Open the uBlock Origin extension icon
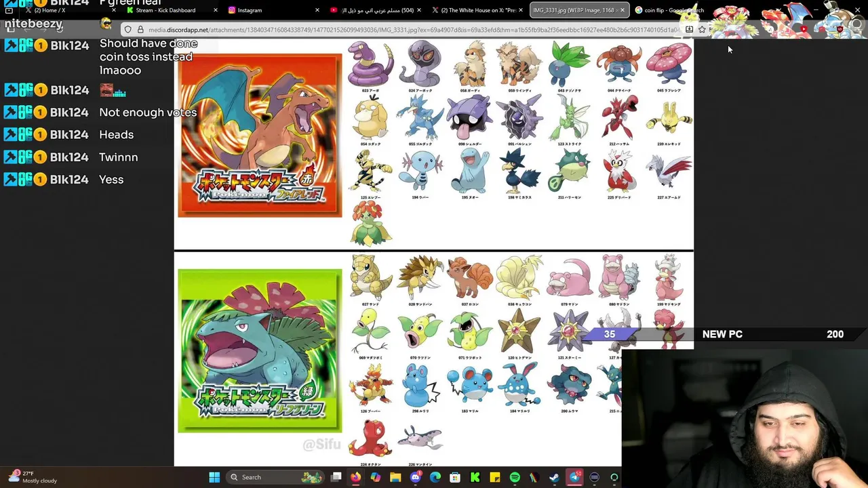This screenshot has width=868, height=488. (840, 29)
